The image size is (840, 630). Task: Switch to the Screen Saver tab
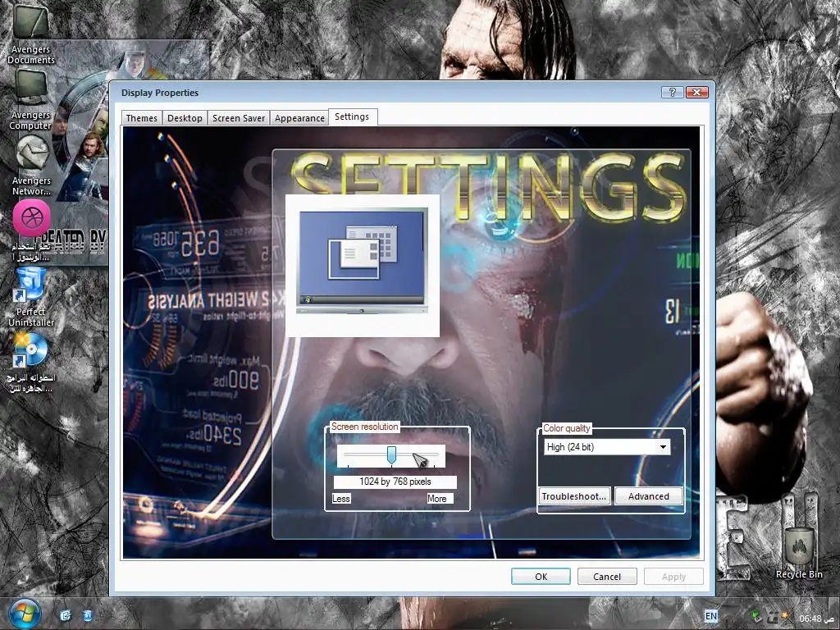[239, 118]
